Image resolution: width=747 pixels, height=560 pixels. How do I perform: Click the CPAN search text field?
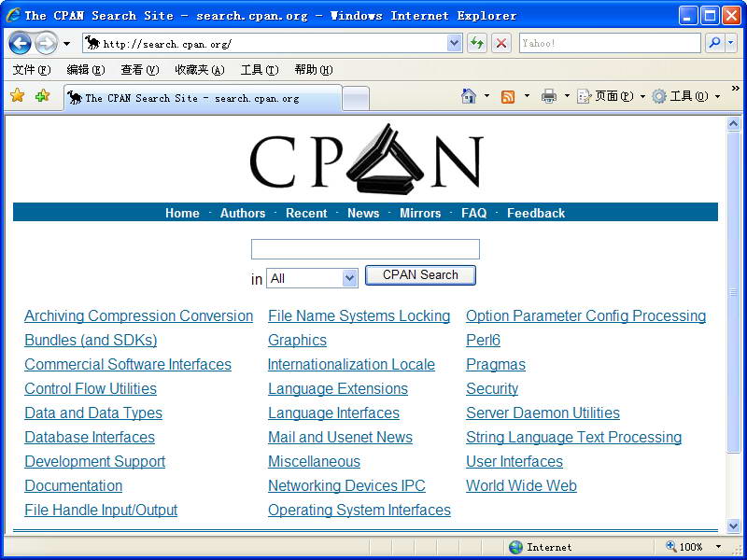[365, 249]
